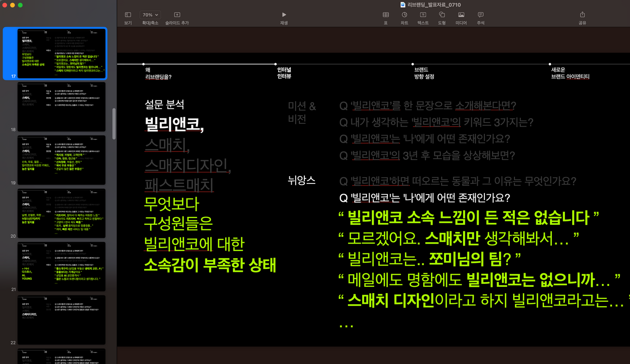The image size is (630, 364).
Task: Click quote '스매치 디자인이라고 하지 빌리앤코라고는'
Action: [x=483, y=300]
